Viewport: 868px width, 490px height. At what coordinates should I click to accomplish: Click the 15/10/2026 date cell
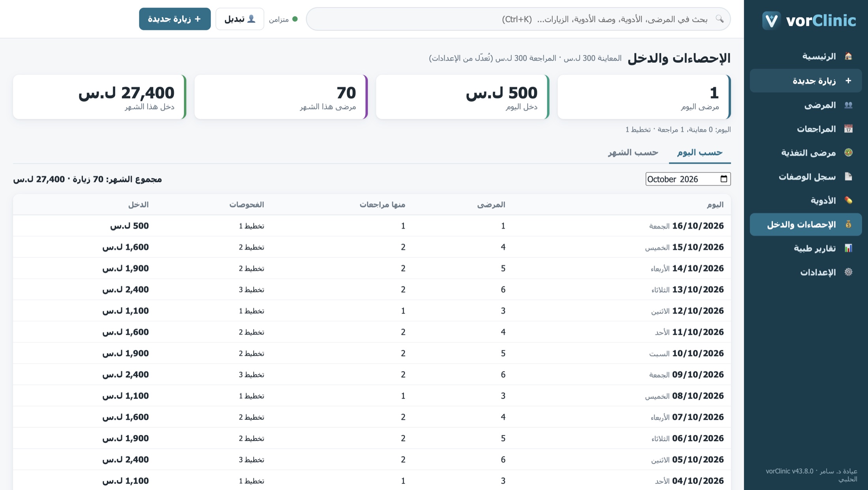pos(698,247)
